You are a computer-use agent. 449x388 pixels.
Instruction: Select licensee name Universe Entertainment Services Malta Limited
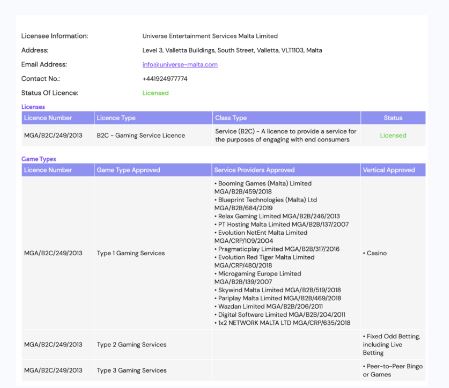pyautogui.click(x=210, y=36)
